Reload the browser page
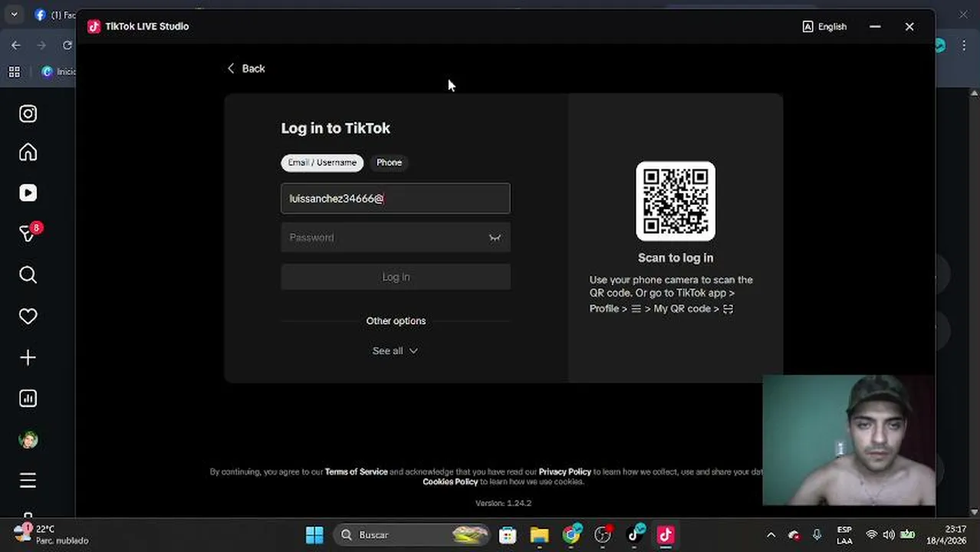980x552 pixels. point(67,45)
